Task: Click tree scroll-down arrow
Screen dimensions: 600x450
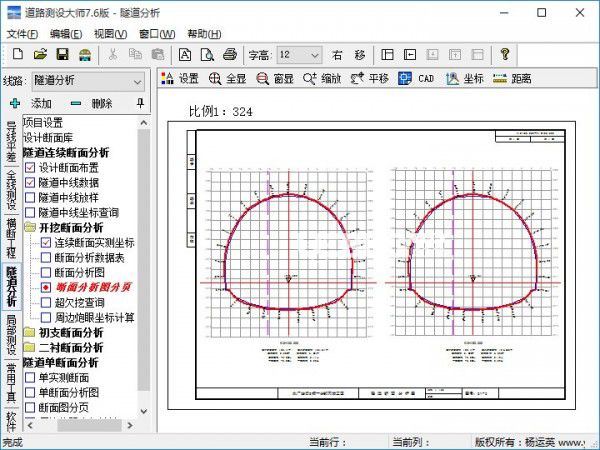Action: 144,411
